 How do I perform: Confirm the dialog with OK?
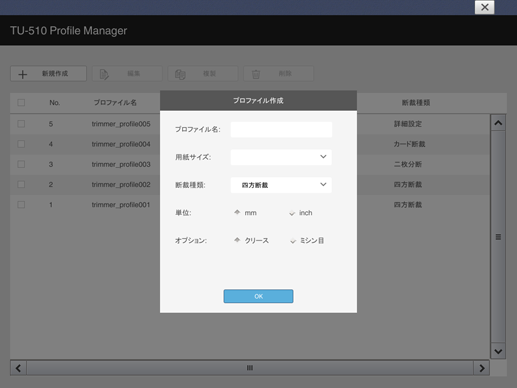[258, 296]
